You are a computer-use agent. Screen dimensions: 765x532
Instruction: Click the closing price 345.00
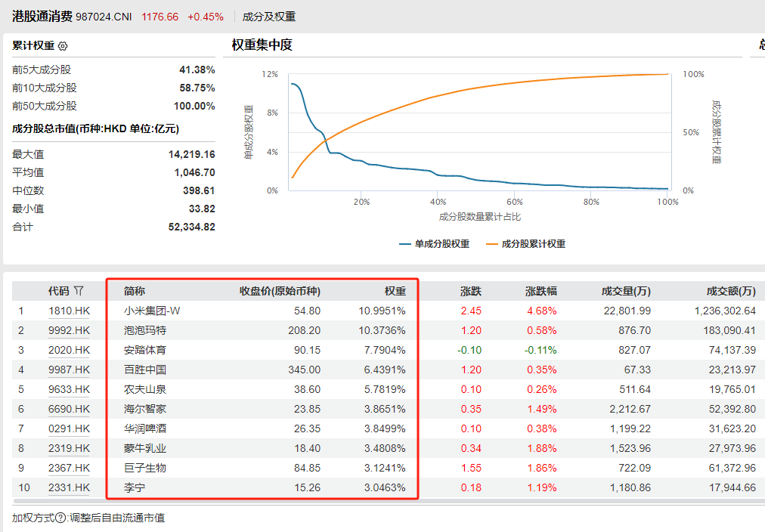(305, 370)
